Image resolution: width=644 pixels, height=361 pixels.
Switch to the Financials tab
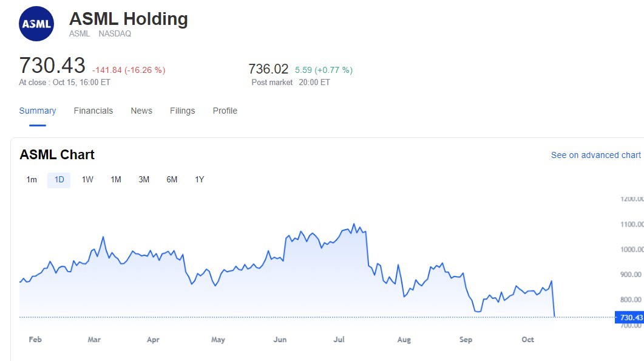coord(93,111)
